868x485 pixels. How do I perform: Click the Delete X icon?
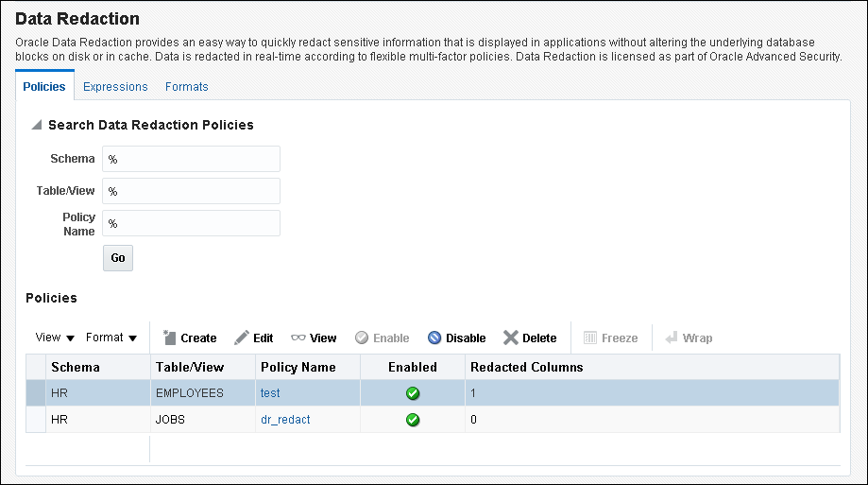(511, 338)
